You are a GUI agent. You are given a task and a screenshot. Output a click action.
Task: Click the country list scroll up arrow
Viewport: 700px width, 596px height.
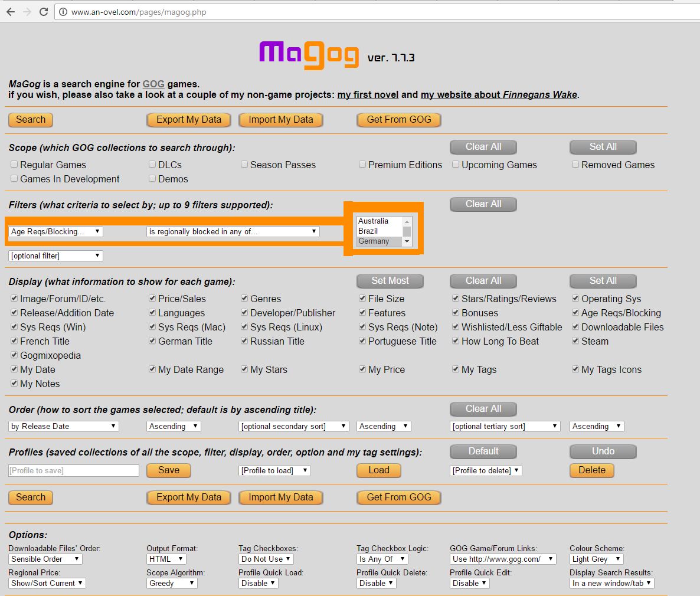tap(407, 221)
